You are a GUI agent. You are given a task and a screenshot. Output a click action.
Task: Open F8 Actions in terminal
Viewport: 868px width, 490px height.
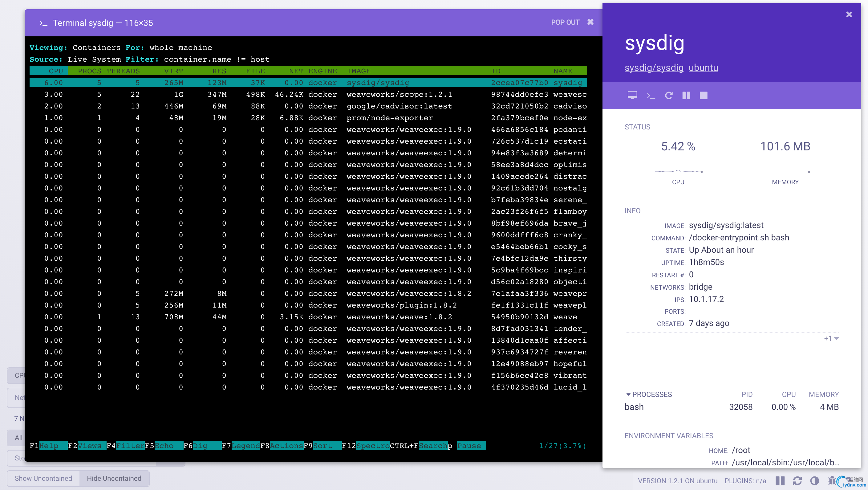tap(281, 446)
